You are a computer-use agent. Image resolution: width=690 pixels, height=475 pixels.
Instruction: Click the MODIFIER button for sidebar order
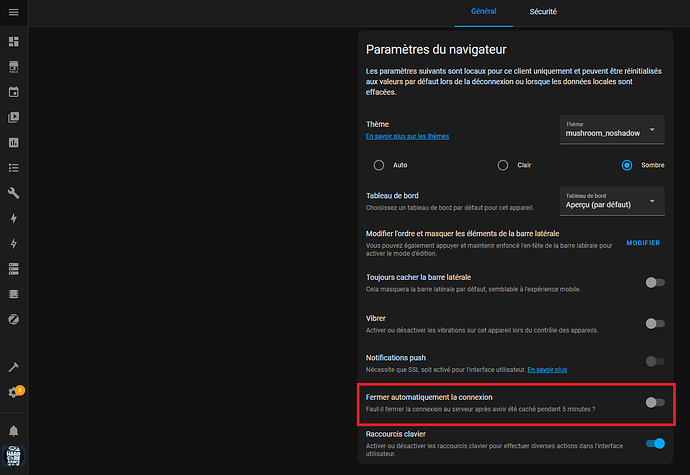643,243
